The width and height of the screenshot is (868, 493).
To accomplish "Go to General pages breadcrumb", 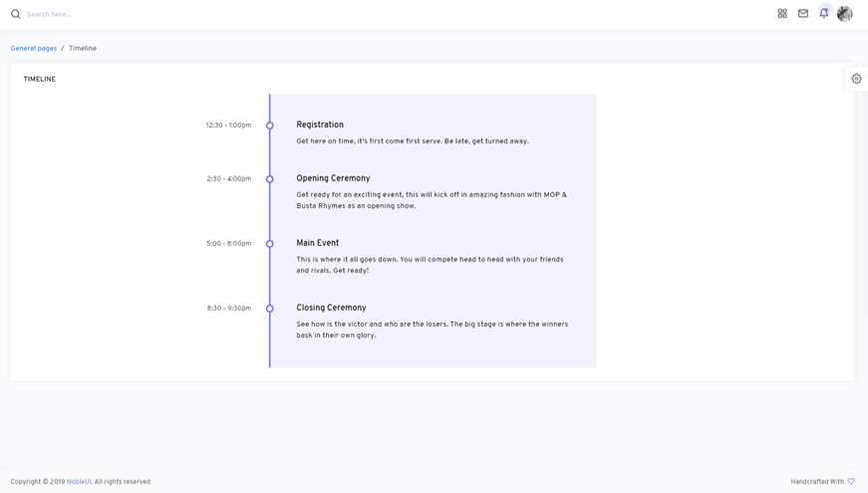I will click(34, 48).
